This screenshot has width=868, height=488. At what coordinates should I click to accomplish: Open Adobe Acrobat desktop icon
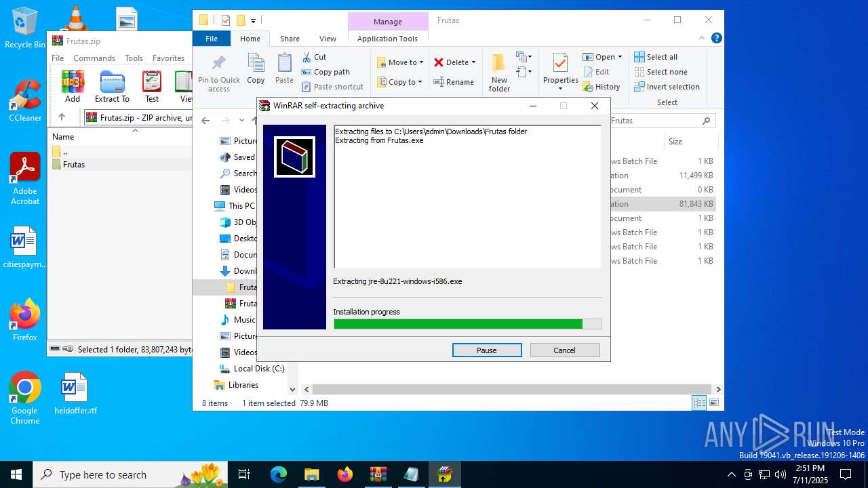tap(25, 178)
